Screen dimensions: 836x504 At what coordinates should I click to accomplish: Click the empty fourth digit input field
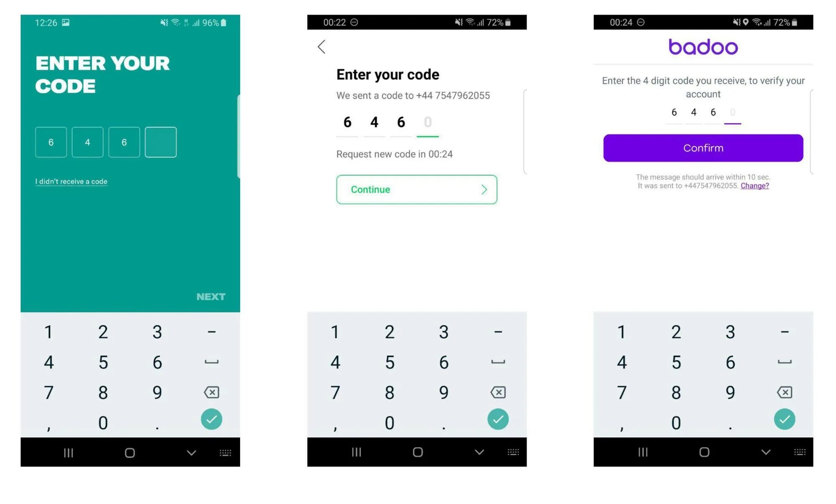click(161, 141)
